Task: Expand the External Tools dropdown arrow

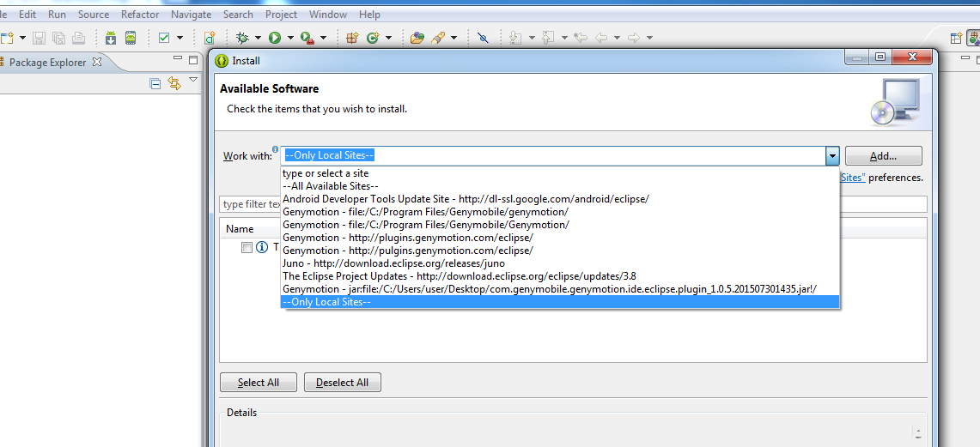Action: [323, 38]
